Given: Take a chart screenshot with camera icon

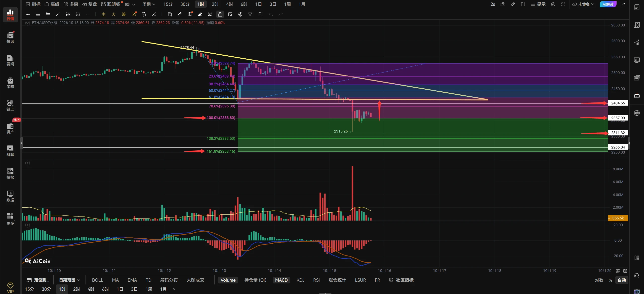Looking at the screenshot, I should pos(503,4).
